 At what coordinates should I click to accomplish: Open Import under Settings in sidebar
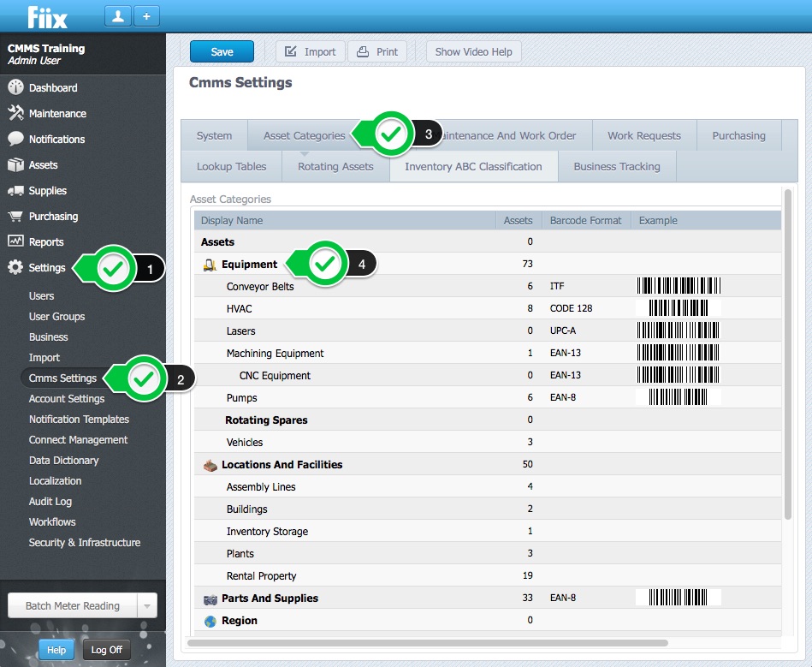point(44,358)
